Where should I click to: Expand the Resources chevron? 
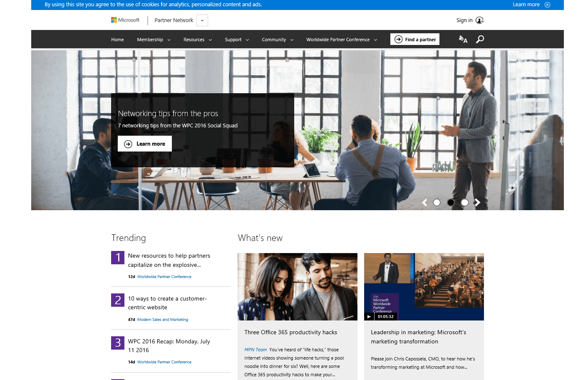point(210,40)
